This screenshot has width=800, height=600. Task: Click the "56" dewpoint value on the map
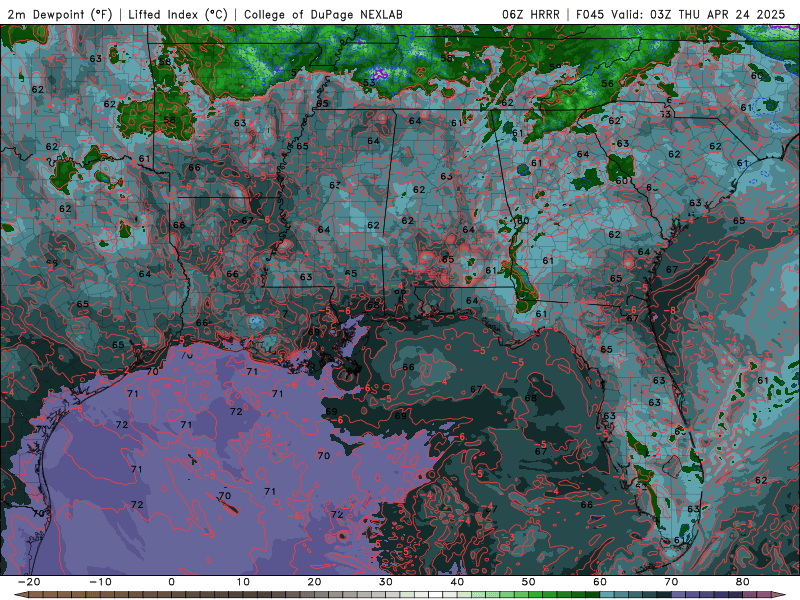tap(607, 84)
